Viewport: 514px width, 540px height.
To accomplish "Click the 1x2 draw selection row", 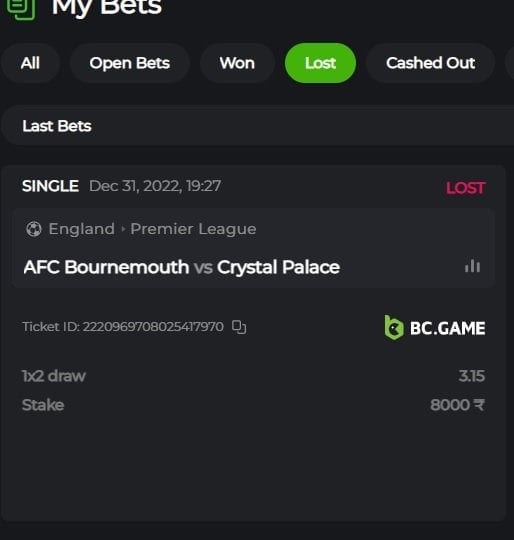I will (x=253, y=376).
